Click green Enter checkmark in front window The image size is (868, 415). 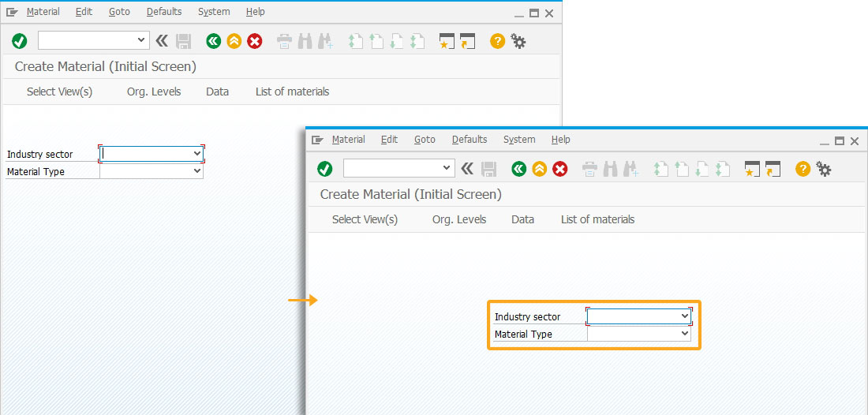click(x=325, y=169)
